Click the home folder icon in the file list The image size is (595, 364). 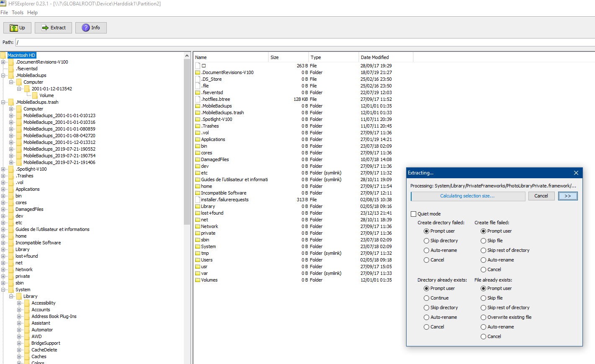(198, 186)
